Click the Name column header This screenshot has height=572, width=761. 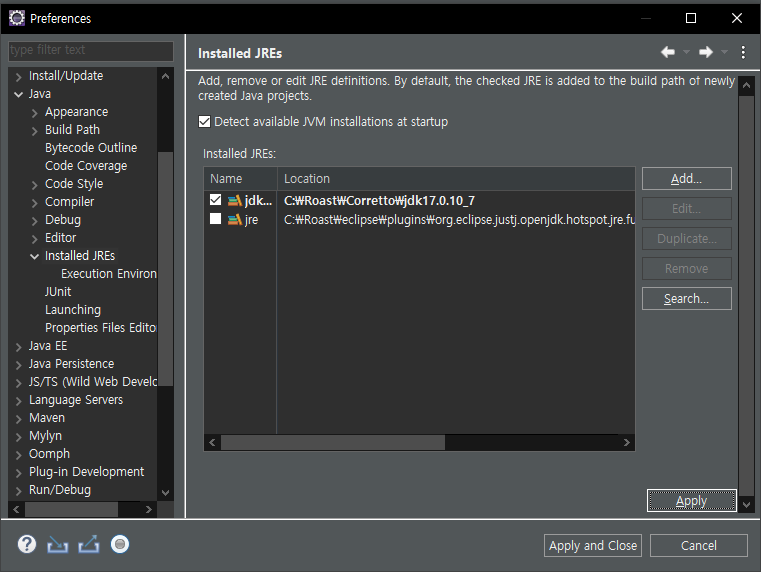[240, 179]
